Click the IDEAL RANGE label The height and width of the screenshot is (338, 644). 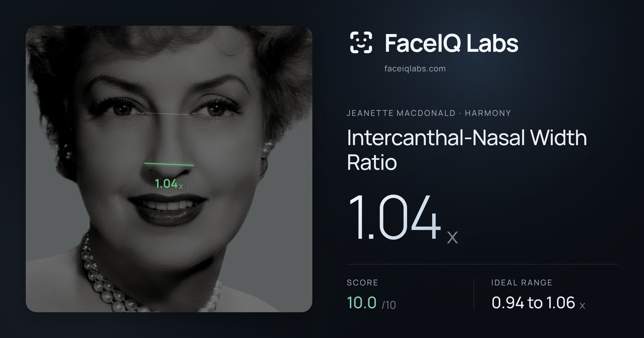(522, 282)
